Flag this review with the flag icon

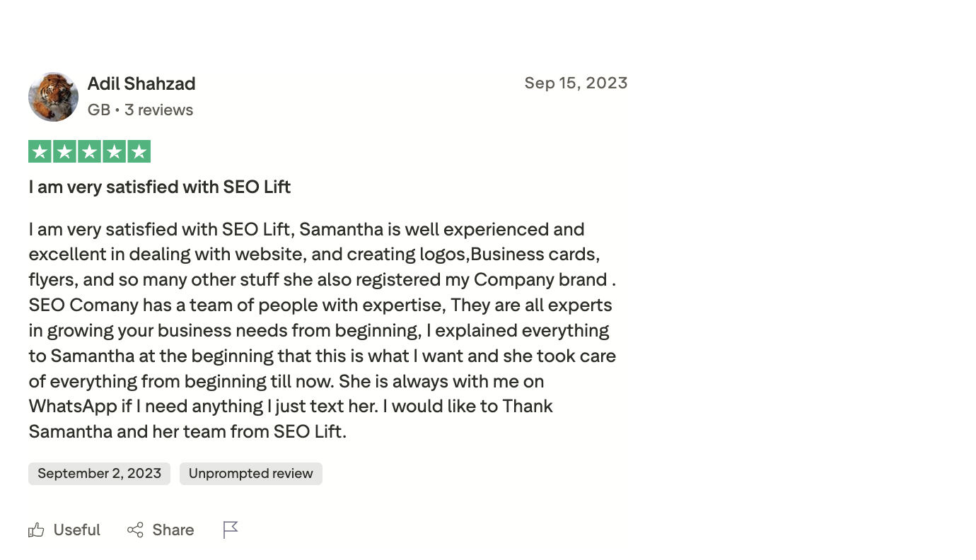point(231,530)
